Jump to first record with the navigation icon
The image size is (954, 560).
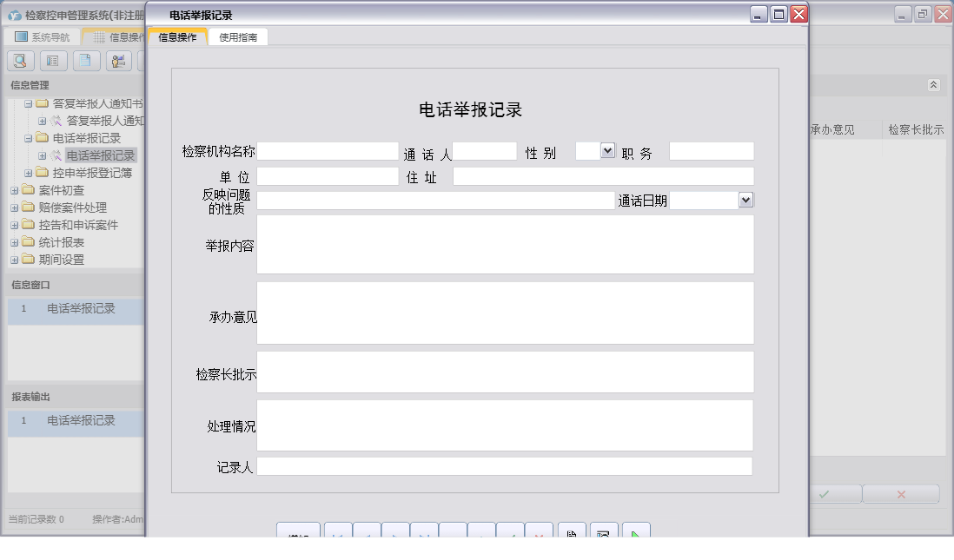[337, 531]
